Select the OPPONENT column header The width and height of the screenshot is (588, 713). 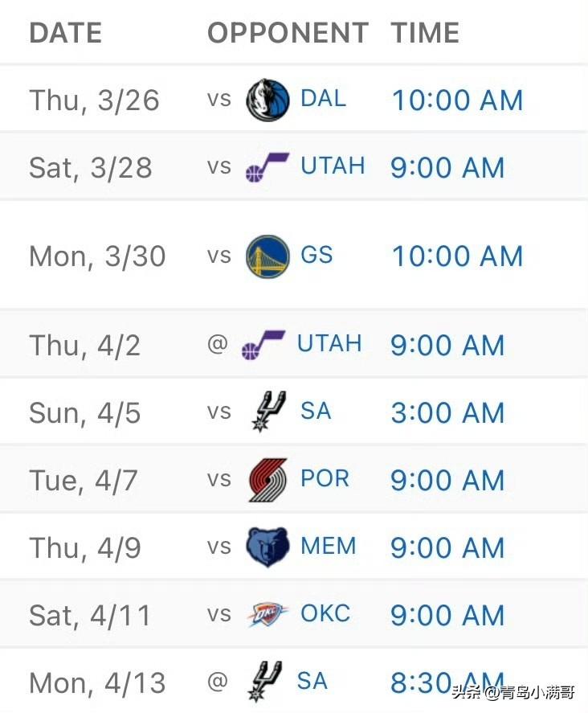[x=288, y=33]
